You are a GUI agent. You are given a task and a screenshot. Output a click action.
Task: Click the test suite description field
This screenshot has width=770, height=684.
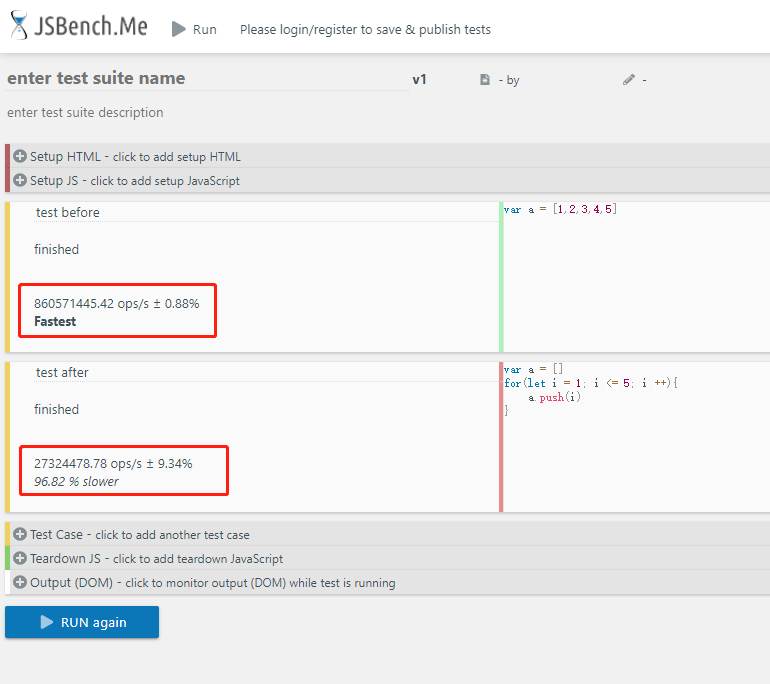click(x=85, y=112)
